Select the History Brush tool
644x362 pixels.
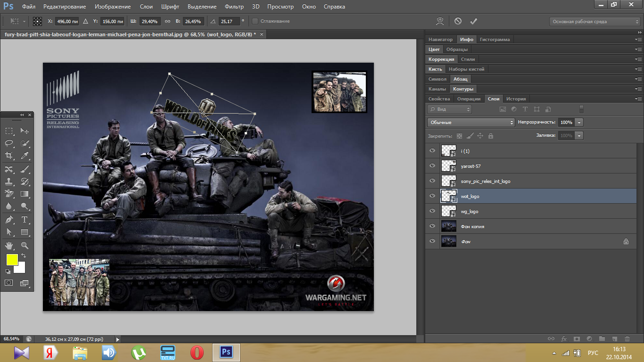(25, 181)
